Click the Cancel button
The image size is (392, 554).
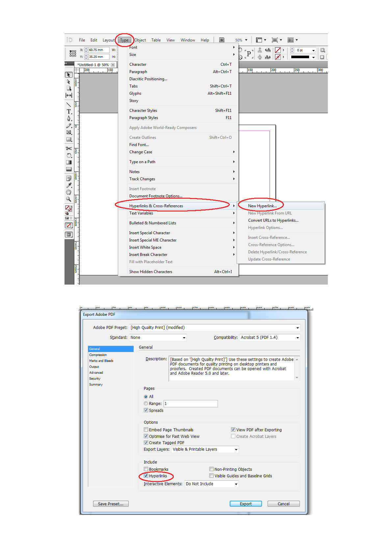(284, 504)
